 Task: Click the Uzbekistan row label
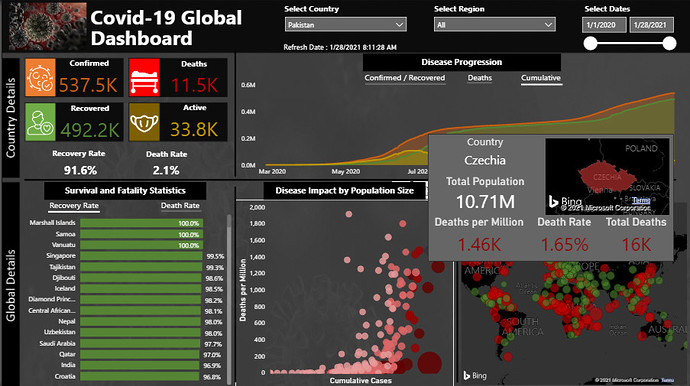click(59, 332)
